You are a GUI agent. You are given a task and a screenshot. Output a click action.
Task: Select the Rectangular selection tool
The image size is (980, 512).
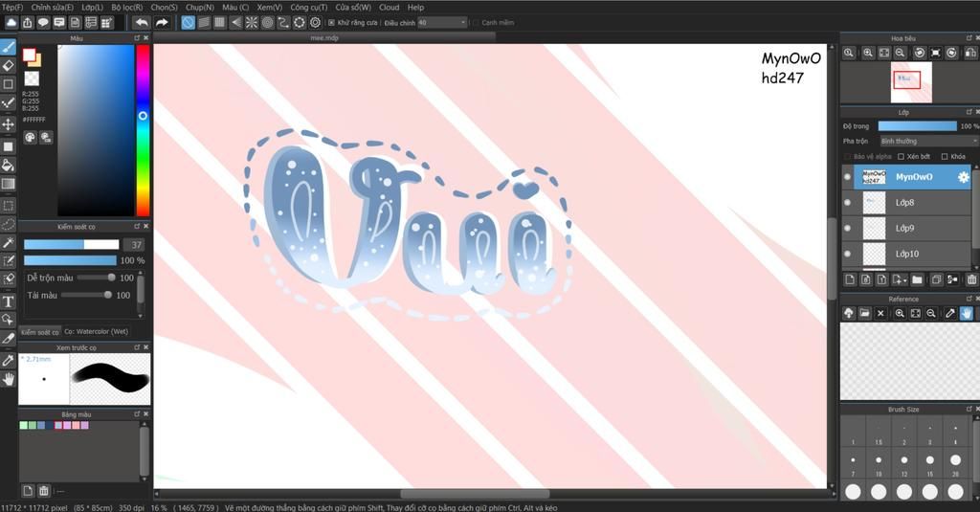pos(8,205)
